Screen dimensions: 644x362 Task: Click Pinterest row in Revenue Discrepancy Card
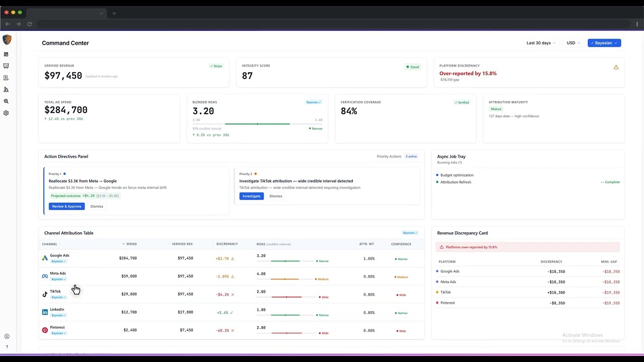(x=528, y=303)
